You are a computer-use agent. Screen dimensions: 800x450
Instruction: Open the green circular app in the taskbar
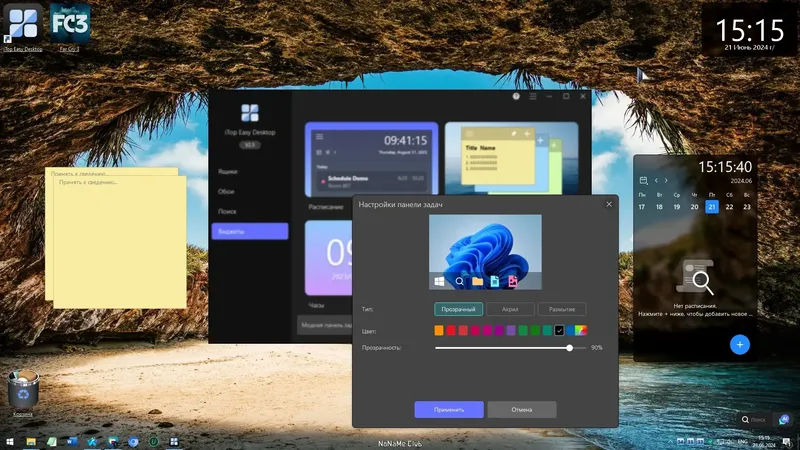click(154, 442)
